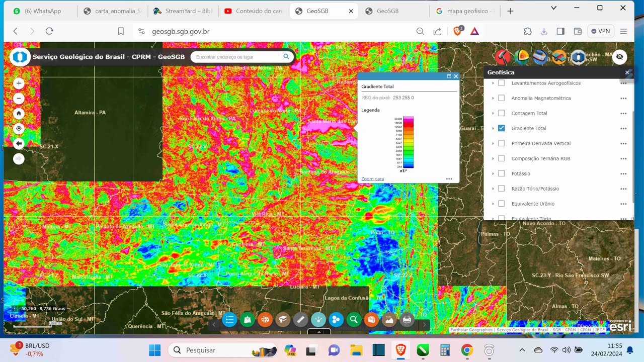644x362 pixels.
Task: Toggle the crossed-eye visibility button
Action: click(619, 57)
